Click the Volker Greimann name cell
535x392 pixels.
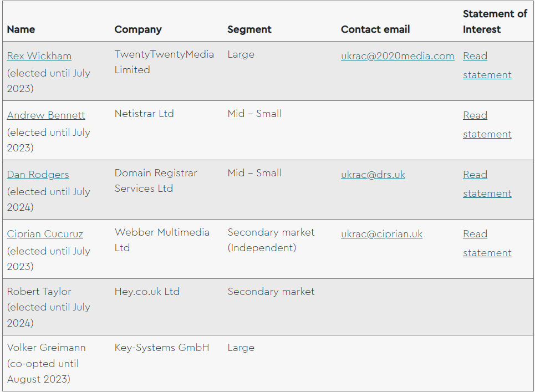46,348
